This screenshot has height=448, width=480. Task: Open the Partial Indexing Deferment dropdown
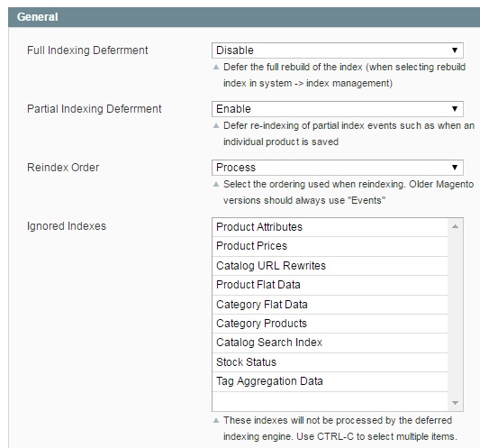click(338, 109)
